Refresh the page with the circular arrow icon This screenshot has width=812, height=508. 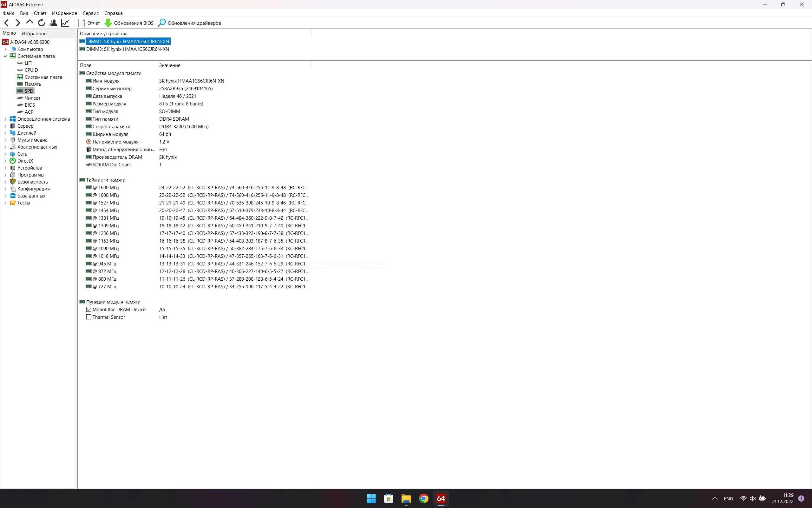click(42, 23)
